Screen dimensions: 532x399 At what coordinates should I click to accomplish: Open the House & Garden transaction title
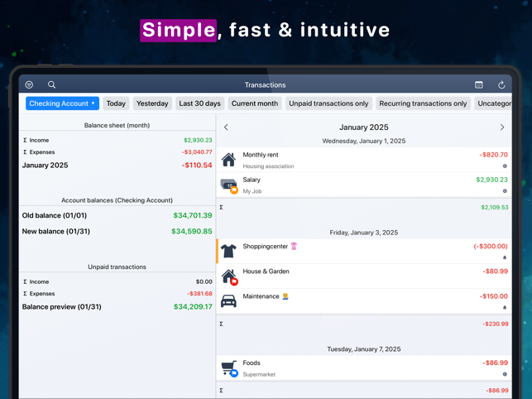tap(266, 272)
